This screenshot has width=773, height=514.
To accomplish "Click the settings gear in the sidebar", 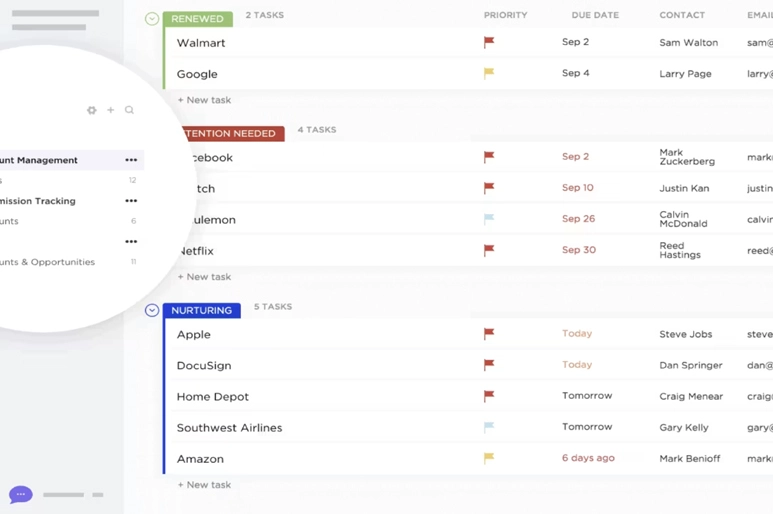I will pyautogui.click(x=92, y=110).
